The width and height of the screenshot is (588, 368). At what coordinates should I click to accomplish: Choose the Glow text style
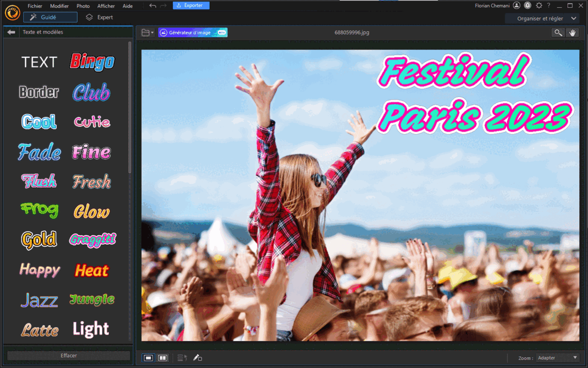92,211
